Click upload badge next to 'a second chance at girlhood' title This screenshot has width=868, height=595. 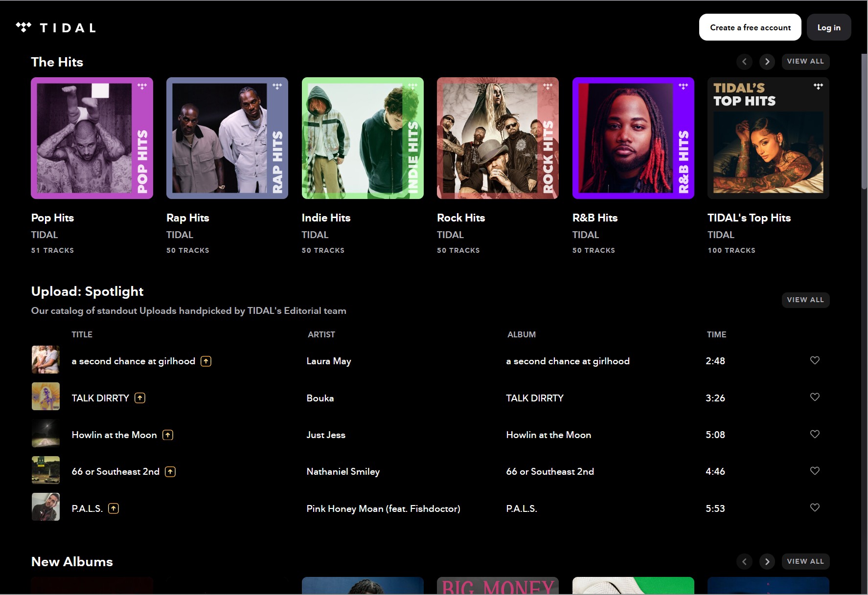coord(206,361)
